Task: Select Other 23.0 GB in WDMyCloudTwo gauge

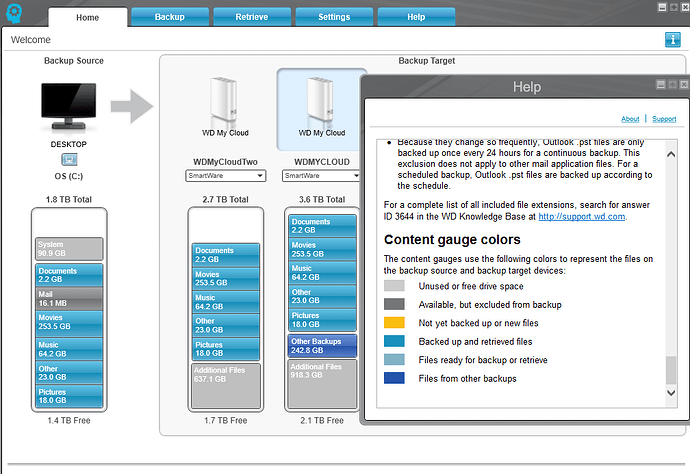Action: (x=226, y=325)
